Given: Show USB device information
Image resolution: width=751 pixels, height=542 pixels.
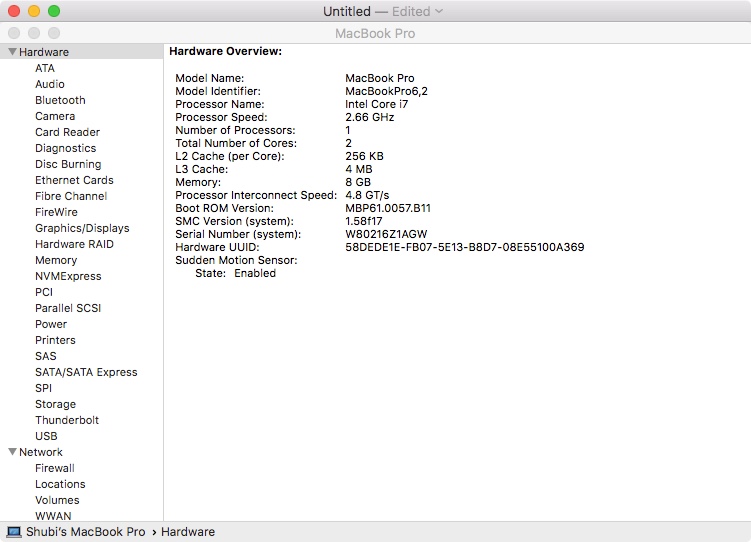Looking at the screenshot, I should click(46, 436).
